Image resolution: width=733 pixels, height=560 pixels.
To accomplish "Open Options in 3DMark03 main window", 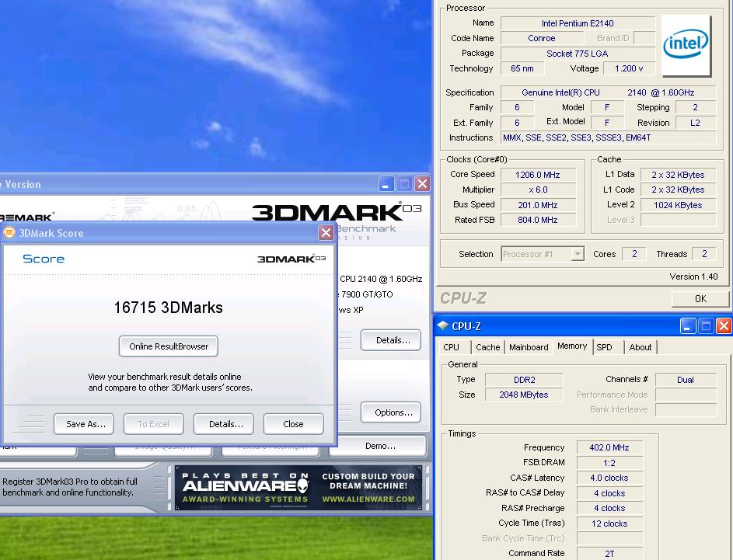I will [391, 412].
